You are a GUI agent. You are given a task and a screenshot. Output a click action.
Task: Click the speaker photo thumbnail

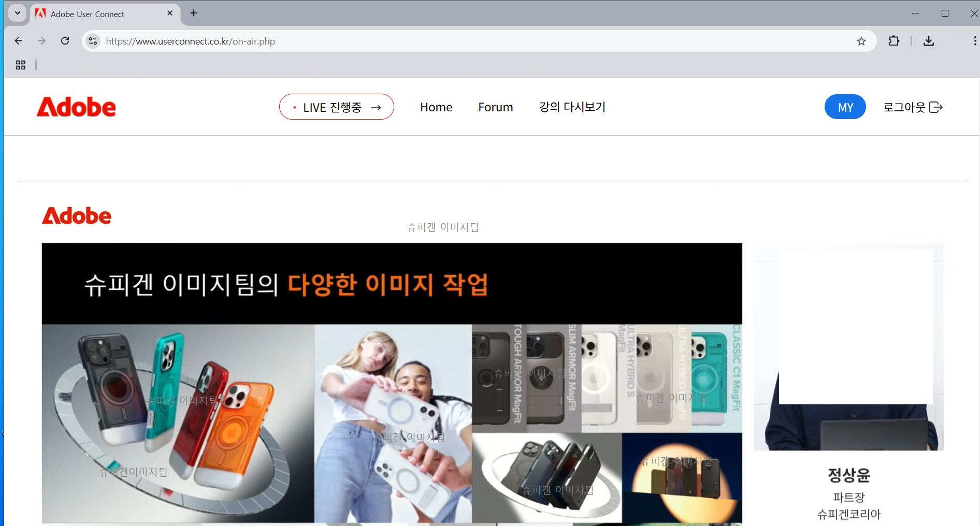click(848, 347)
